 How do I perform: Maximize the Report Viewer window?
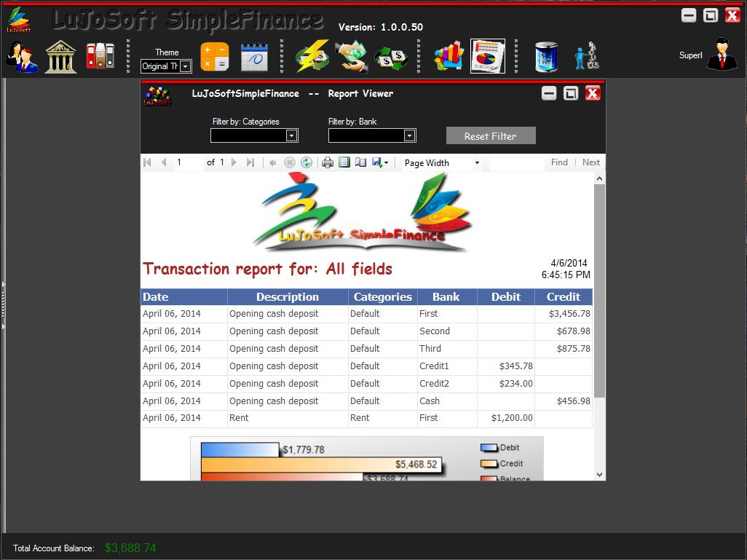pyautogui.click(x=571, y=93)
